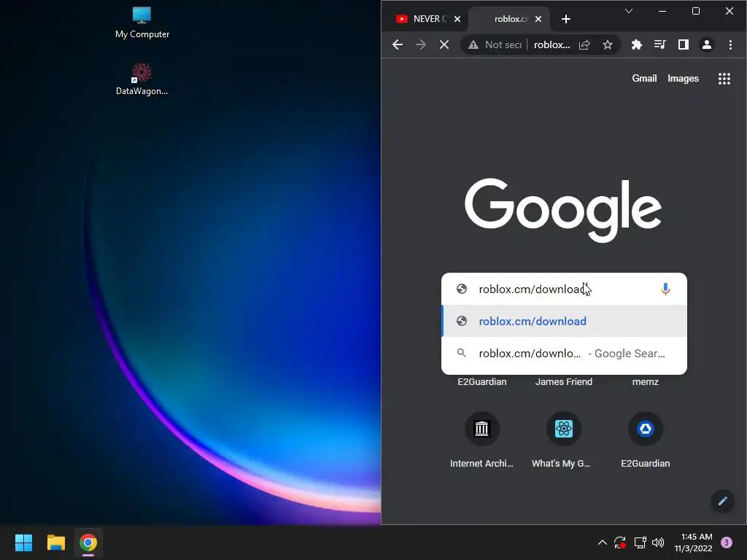Viewport: 747px width, 560px height.
Task: Open James Friend shortcut label
Action: (x=564, y=382)
